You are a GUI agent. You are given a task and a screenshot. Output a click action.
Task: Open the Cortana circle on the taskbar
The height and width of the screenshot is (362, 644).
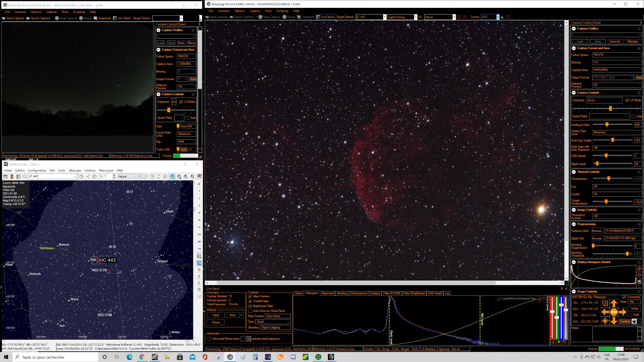(x=105, y=357)
